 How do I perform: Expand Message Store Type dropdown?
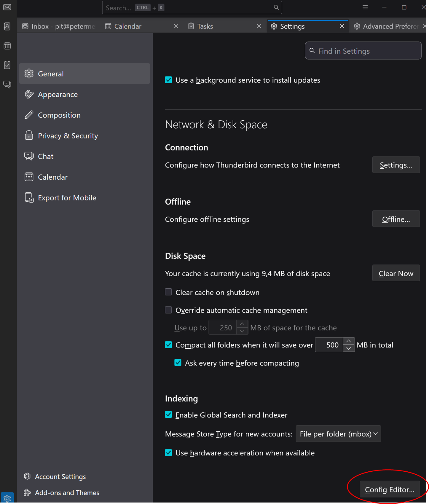338,434
